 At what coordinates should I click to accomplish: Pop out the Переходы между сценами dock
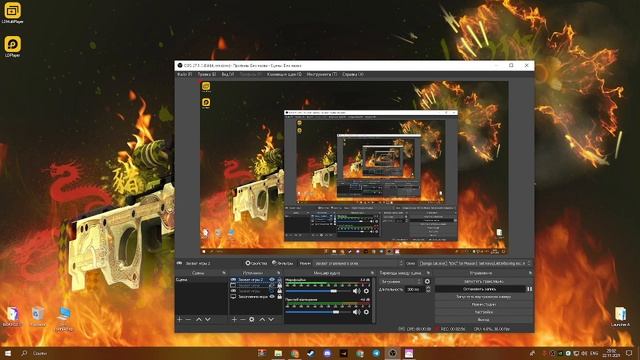pos(428,273)
